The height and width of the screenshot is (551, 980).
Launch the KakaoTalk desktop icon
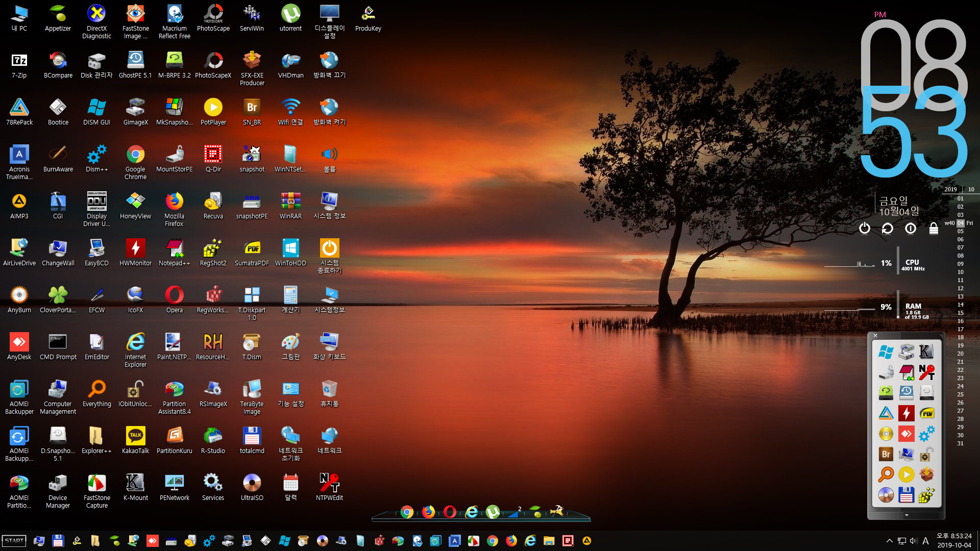tap(136, 441)
